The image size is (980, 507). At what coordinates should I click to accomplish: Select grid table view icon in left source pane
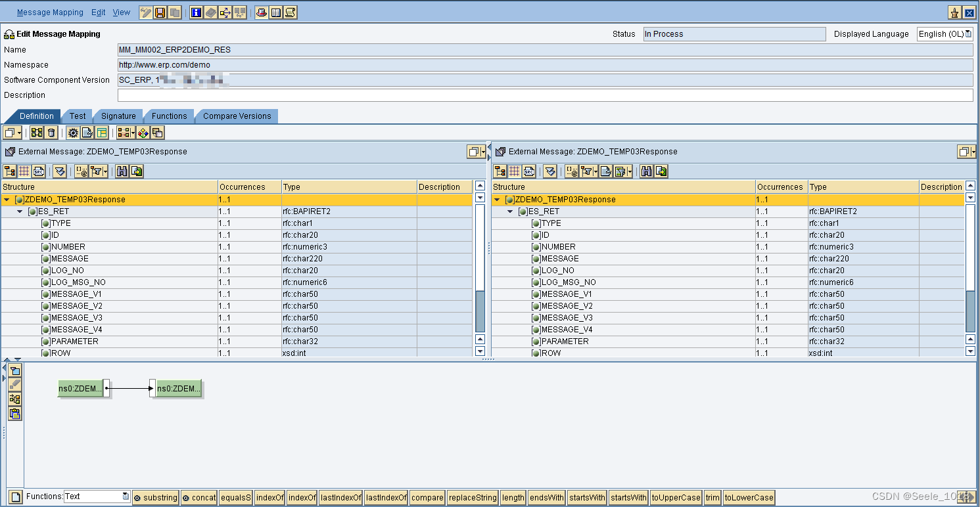coord(24,171)
